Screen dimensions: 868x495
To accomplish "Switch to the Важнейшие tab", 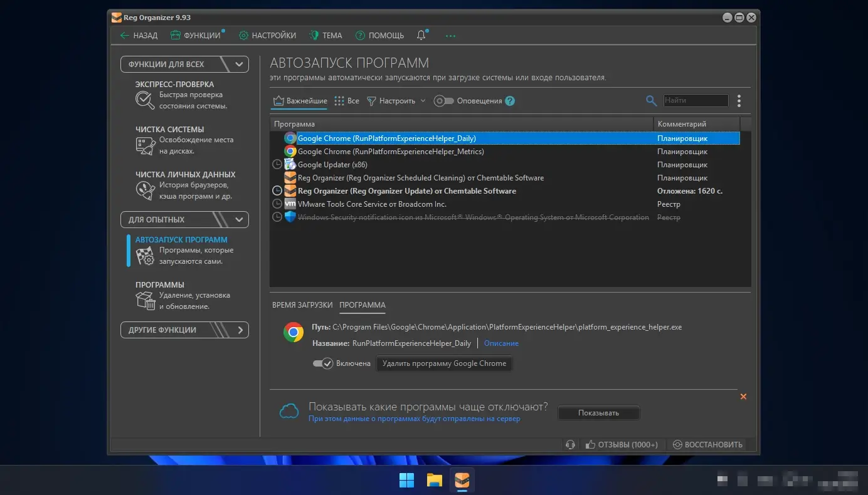I will coord(300,101).
